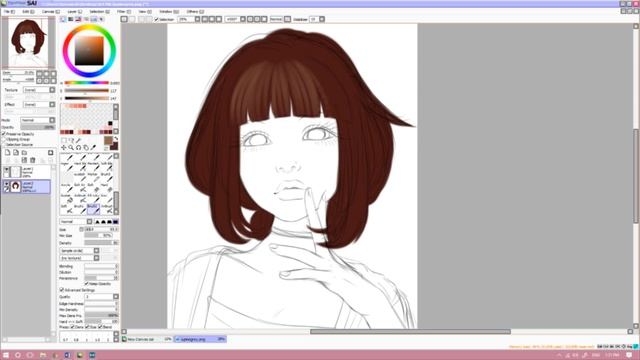Toggle the Advanced Settings checkbox
The height and width of the screenshot is (360, 640).
coord(62,290)
